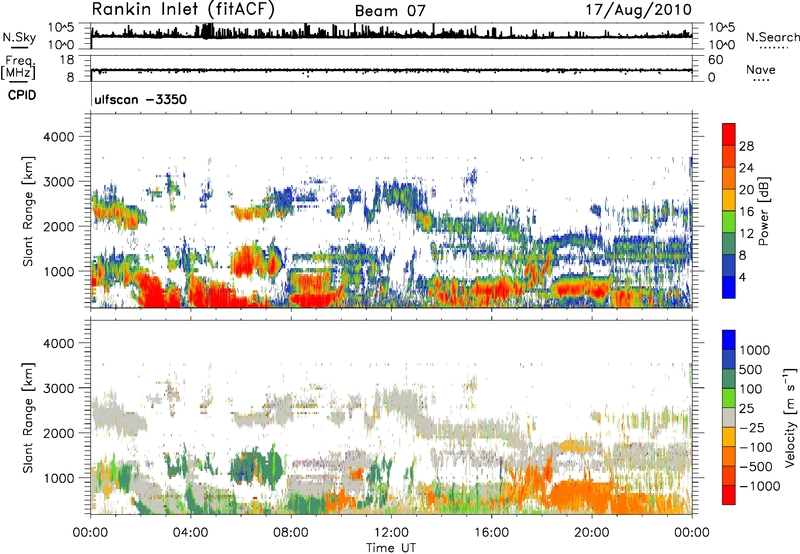Click the 'Freq. [MHz]' label
The width and height of the screenshot is (800, 554).
pyautogui.click(x=18, y=68)
